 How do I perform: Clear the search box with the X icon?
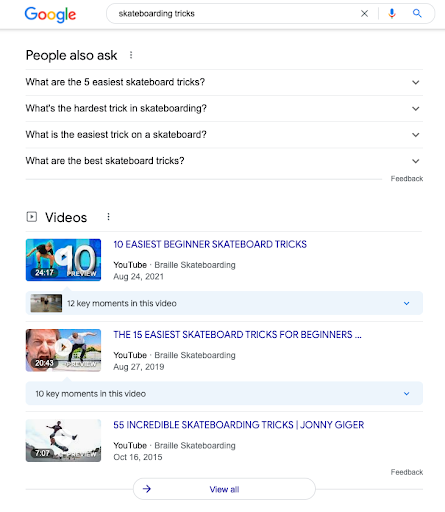coord(364,14)
